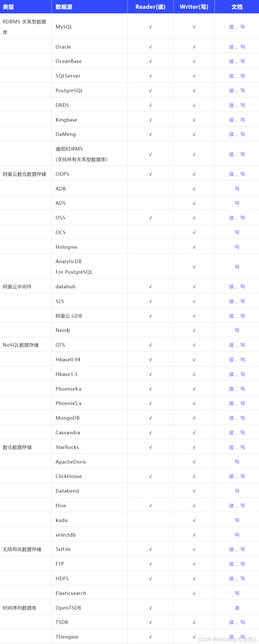Viewport: 259px width, 644px height.
Task: Open Oracle's read documentation link
Action: (232, 47)
